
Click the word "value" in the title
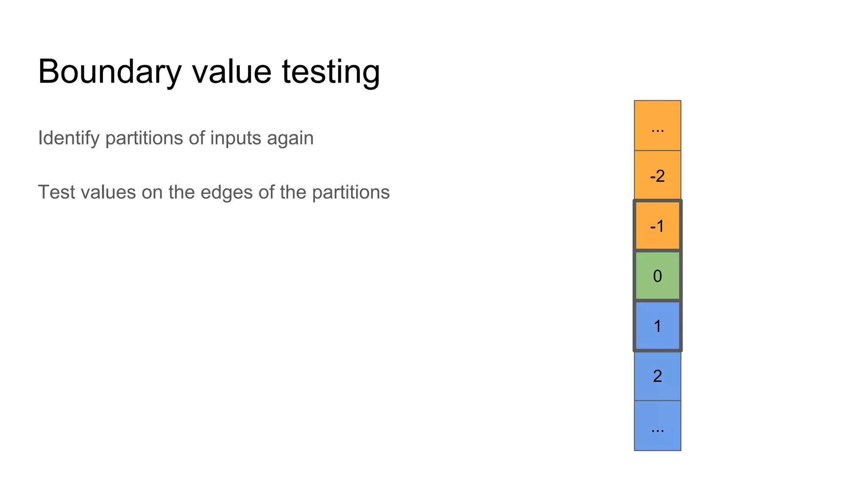click(231, 72)
